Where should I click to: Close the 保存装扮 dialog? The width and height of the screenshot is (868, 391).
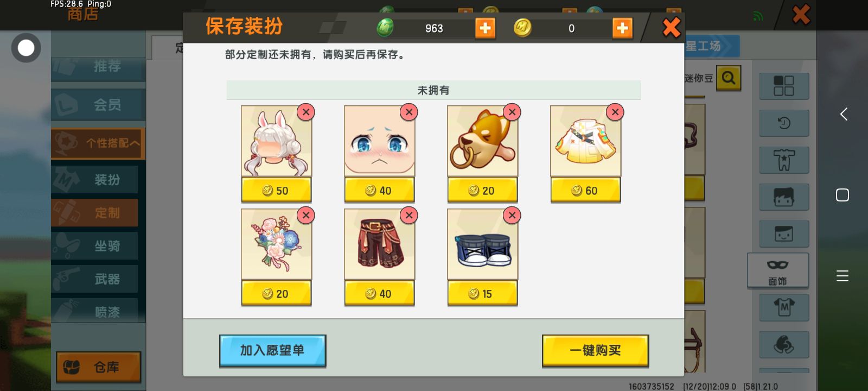point(672,27)
